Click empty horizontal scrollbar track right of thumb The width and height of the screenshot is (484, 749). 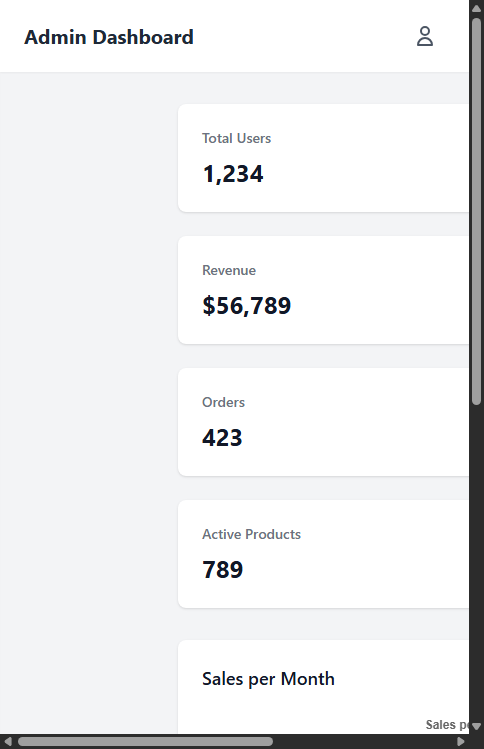point(363,741)
